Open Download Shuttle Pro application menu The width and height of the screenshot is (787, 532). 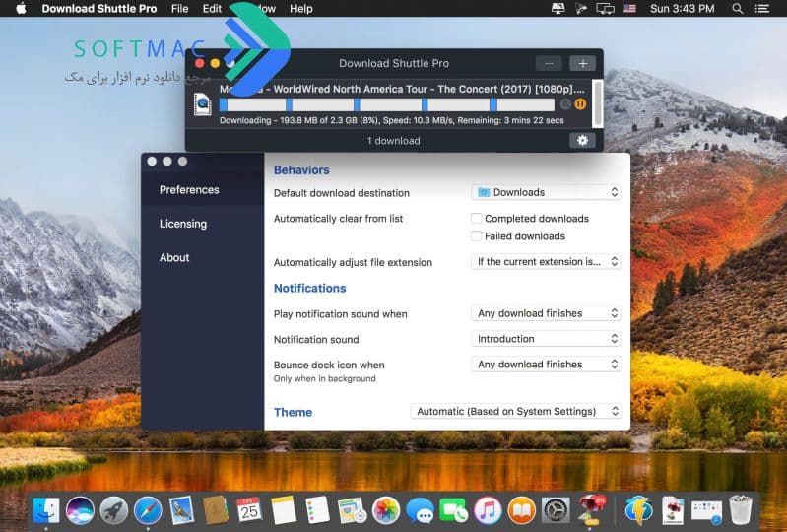tap(99, 9)
